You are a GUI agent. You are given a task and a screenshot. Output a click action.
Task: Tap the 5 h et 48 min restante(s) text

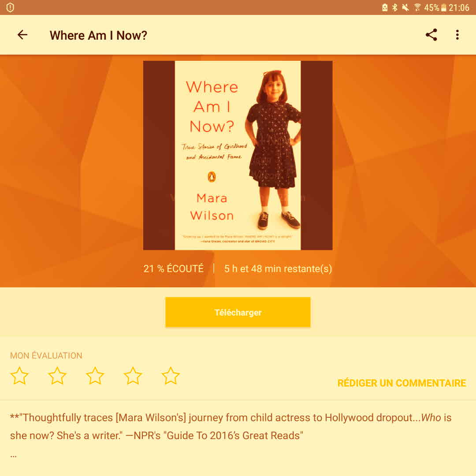tap(278, 269)
